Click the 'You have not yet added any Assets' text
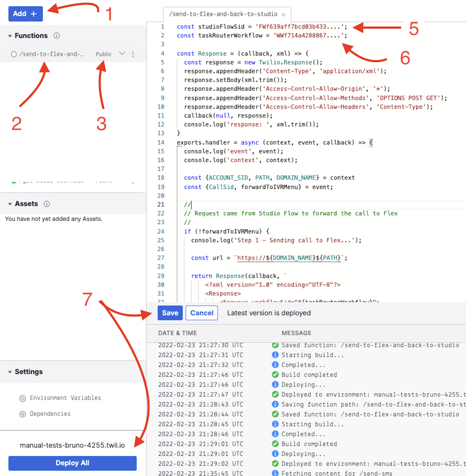This screenshot has height=476, width=466. click(54, 219)
